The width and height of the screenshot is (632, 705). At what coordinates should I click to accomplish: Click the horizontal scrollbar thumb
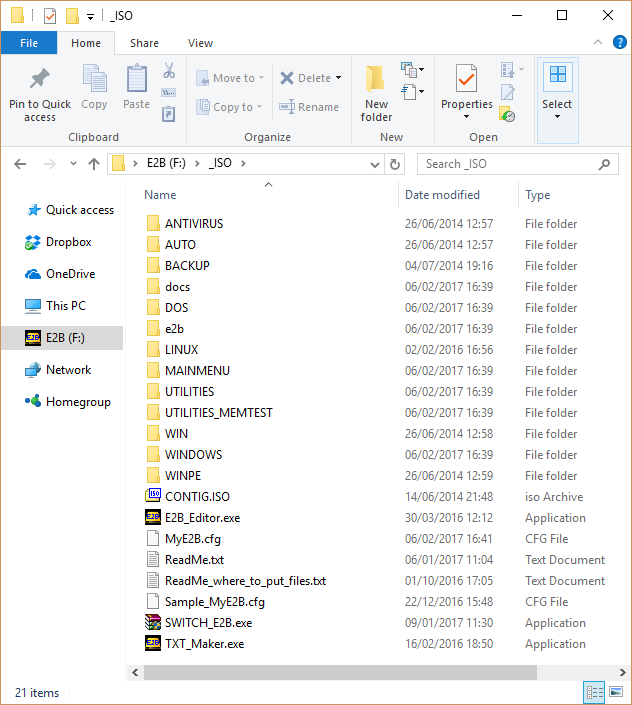point(340,673)
